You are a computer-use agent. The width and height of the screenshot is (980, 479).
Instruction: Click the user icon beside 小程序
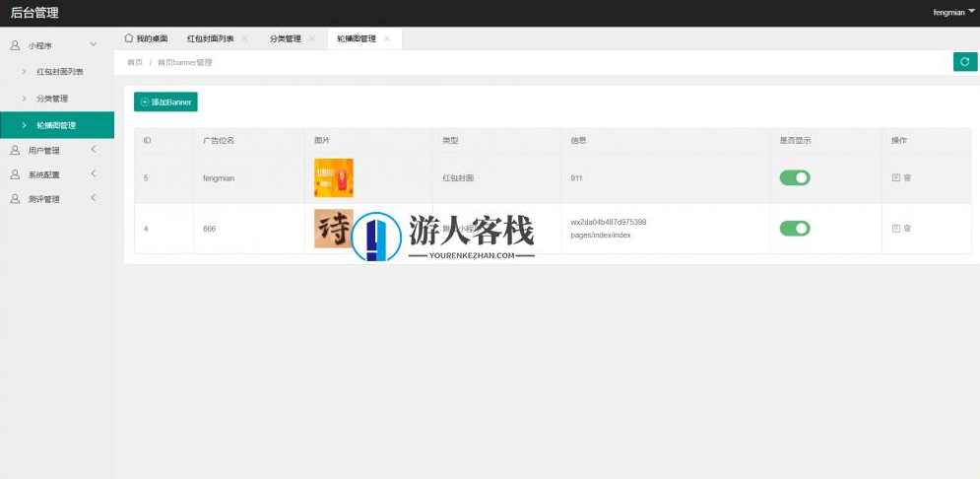pyautogui.click(x=15, y=45)
